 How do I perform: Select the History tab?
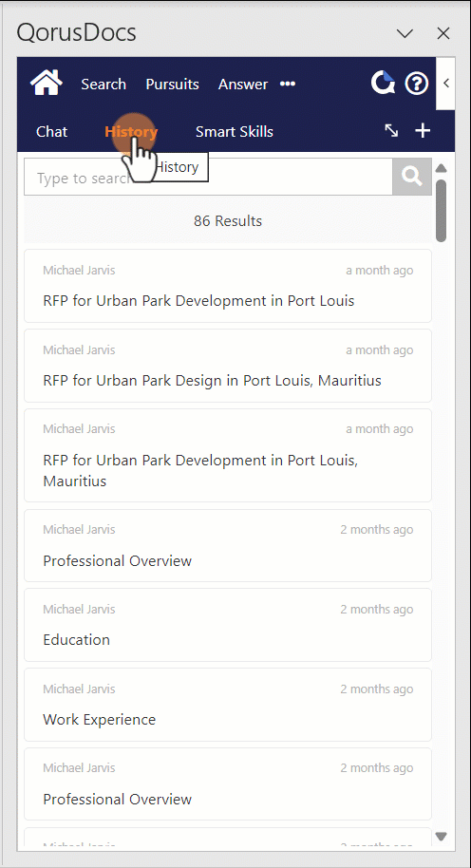click(x=131, y=132)
